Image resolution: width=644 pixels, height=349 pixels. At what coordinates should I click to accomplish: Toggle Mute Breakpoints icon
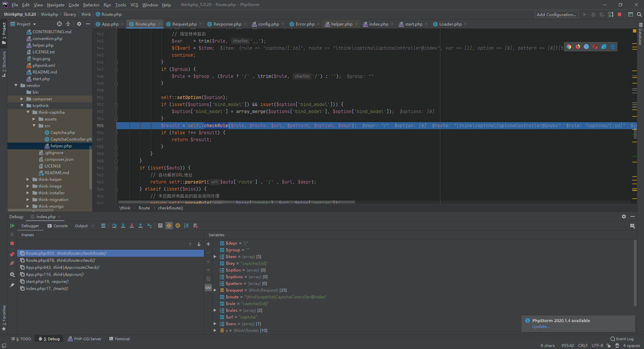click(x=12, y=263)
